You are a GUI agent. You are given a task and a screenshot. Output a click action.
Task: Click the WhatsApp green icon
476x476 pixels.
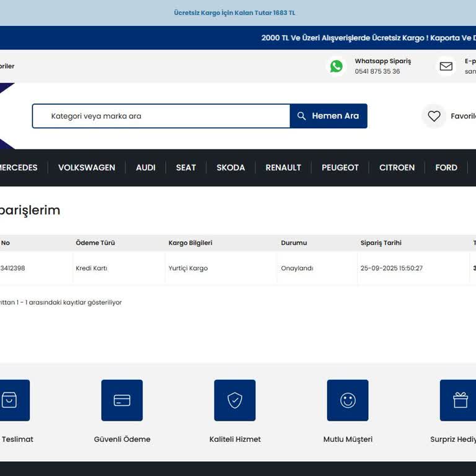[336, 66]
